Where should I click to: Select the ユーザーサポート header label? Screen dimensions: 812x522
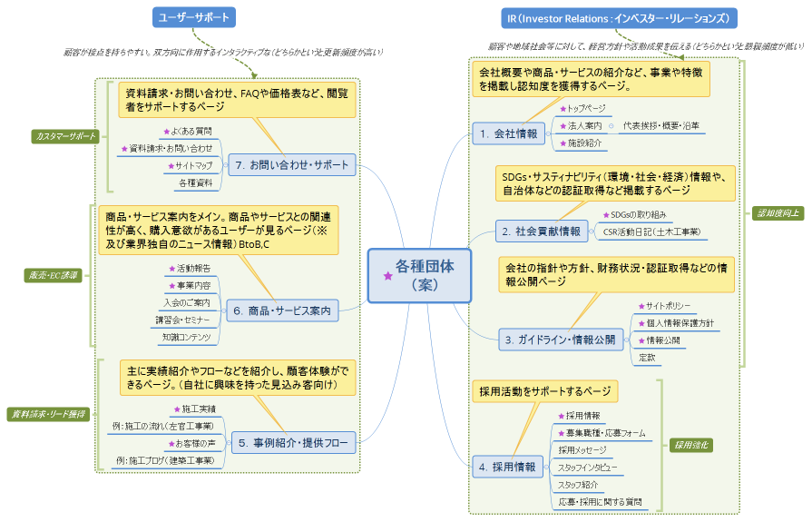pos(194,17)
